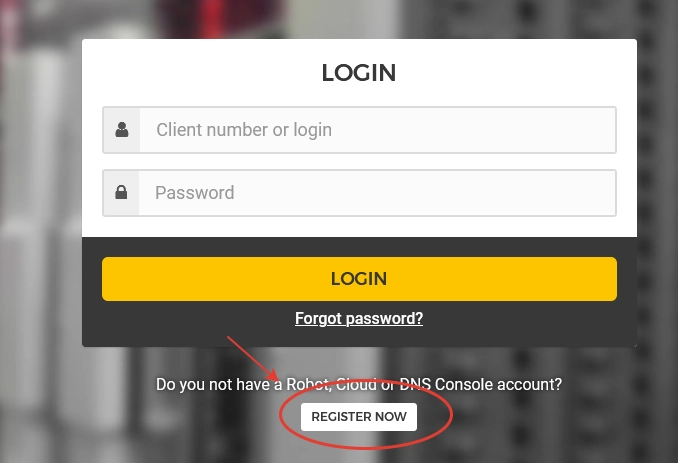This screenshot has width=678, height=463.
Task: Click the white gap between the two input fields
Action: pyautogui.click(x=359, y=161)
